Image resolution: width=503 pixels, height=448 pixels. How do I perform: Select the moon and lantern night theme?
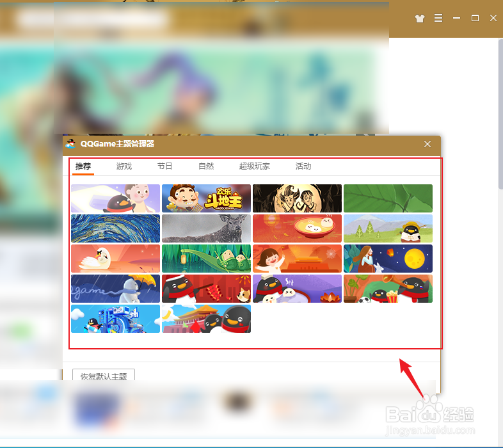[x=388, y=259]
